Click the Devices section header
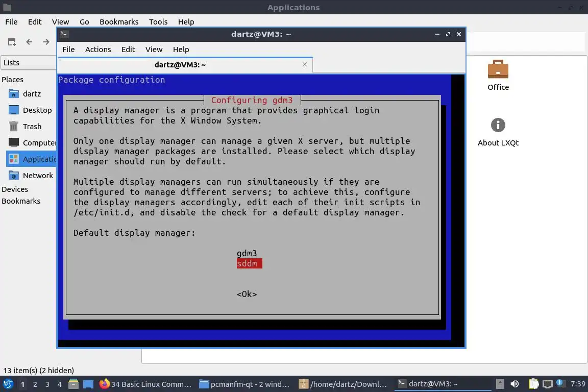 coord(15,189)
